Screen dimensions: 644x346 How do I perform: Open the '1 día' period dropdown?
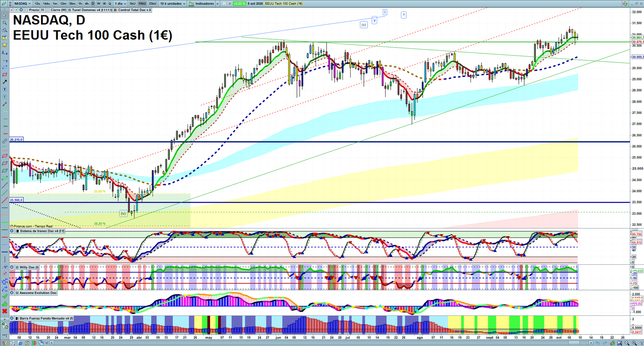point(120,4)
